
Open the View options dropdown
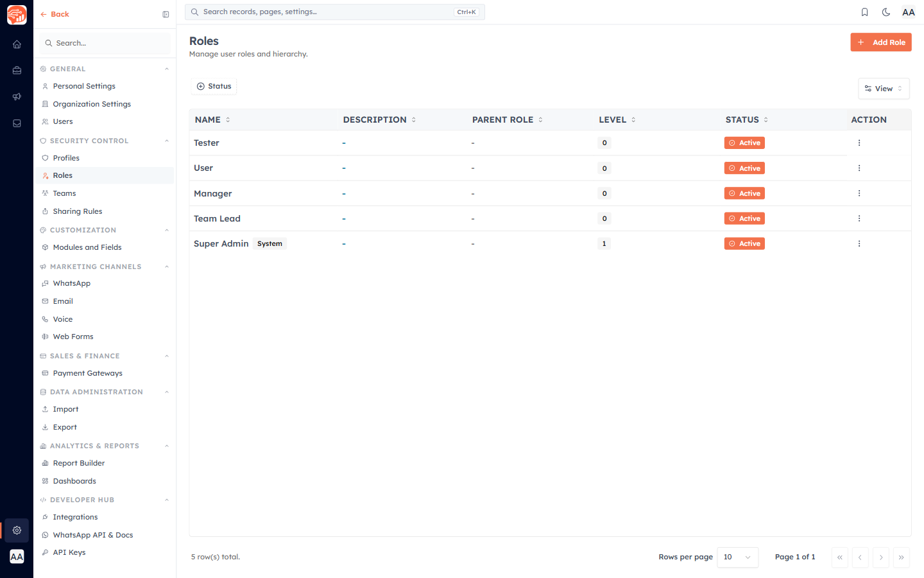pos(884,89)
